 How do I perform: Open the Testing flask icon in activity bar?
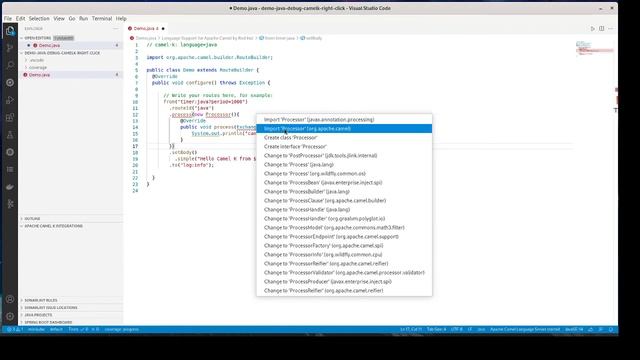[10, 135]
